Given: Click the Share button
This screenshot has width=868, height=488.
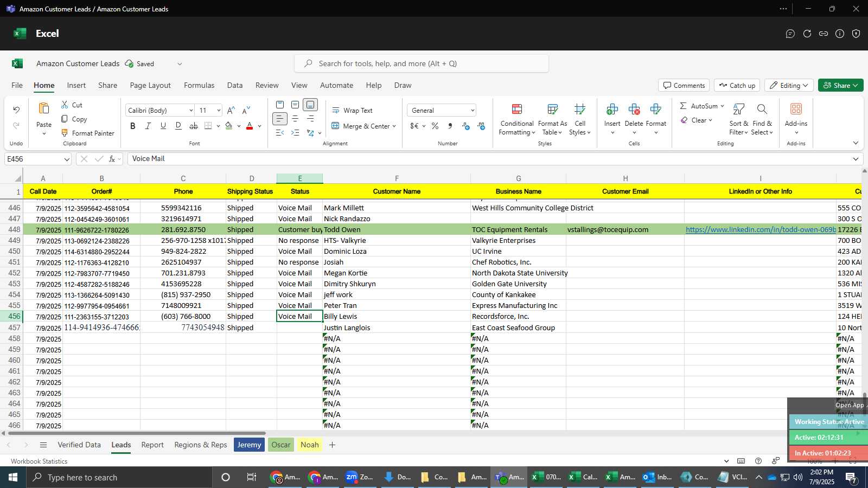Looking at the screenshot, I should [840, 85].
